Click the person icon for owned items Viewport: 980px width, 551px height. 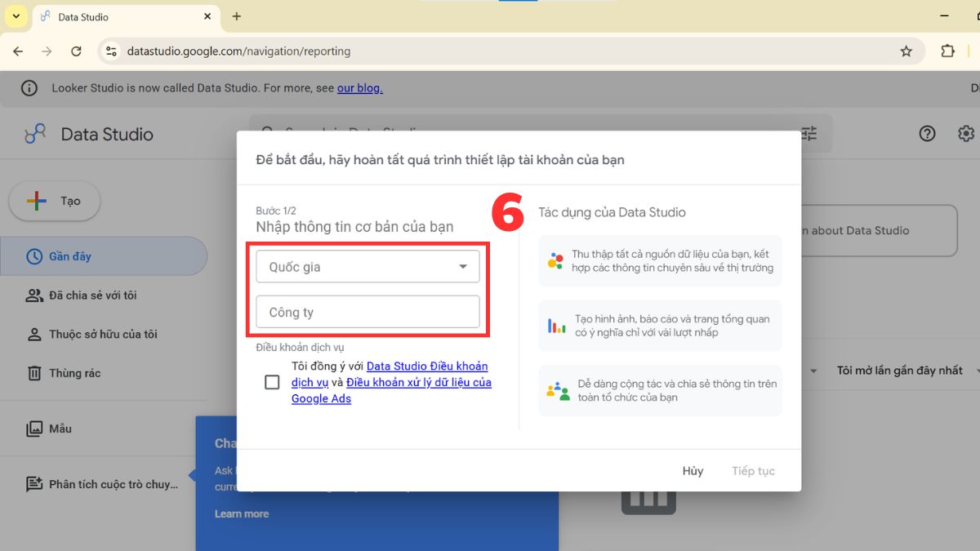click(x=34, y=335)
